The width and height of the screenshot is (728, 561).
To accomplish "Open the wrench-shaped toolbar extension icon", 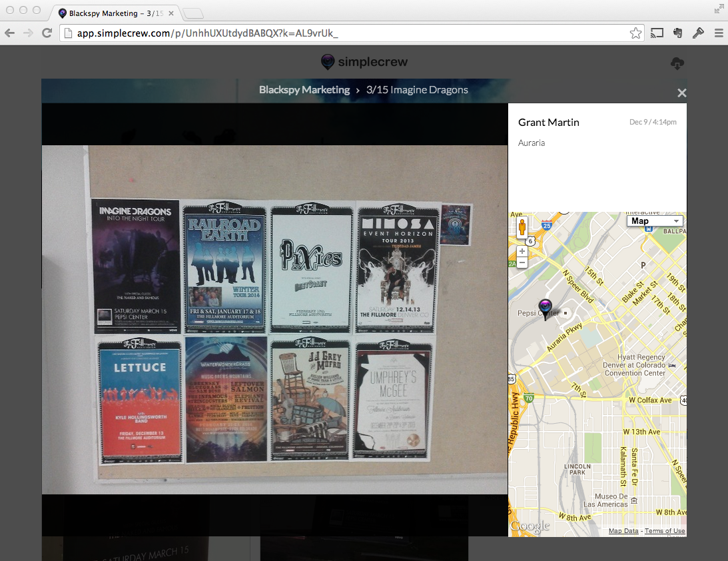I will [698, 33].
